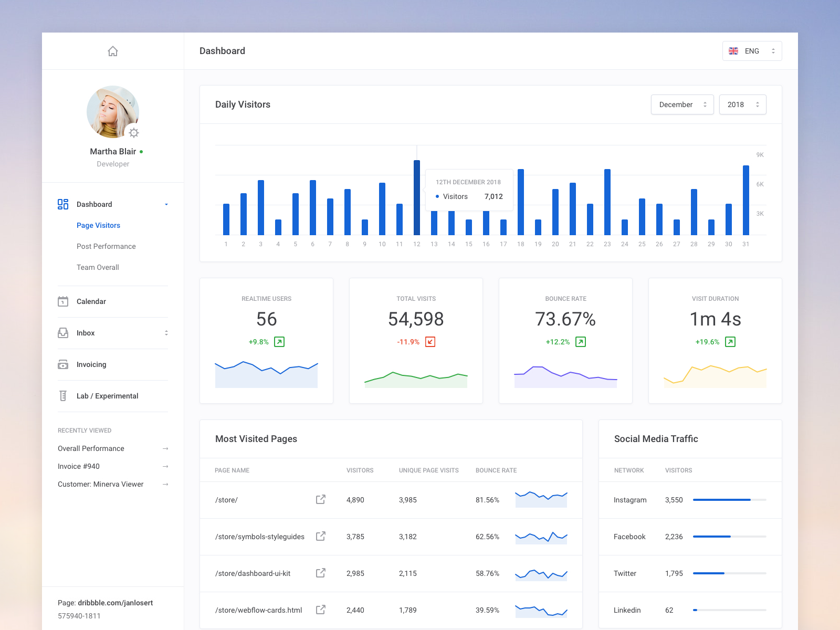Select Page Visitors submenu item
The width and height of the screenshot is (840, 630).
click(x=98, y=225)
